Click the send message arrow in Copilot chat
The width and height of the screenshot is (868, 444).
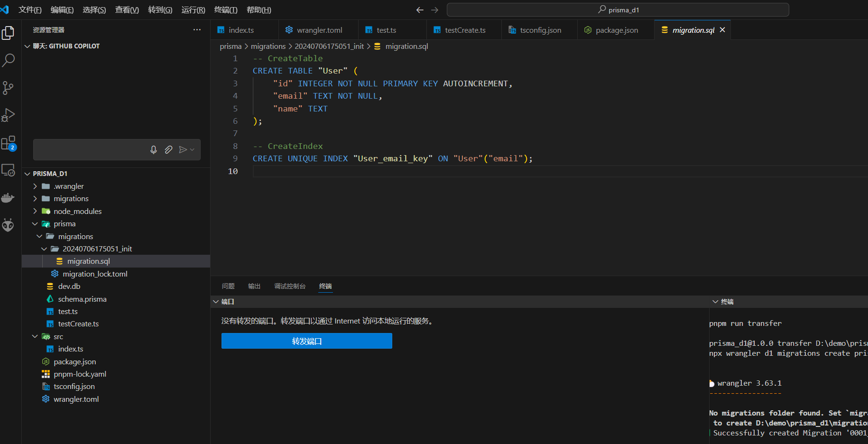[183, 150]
